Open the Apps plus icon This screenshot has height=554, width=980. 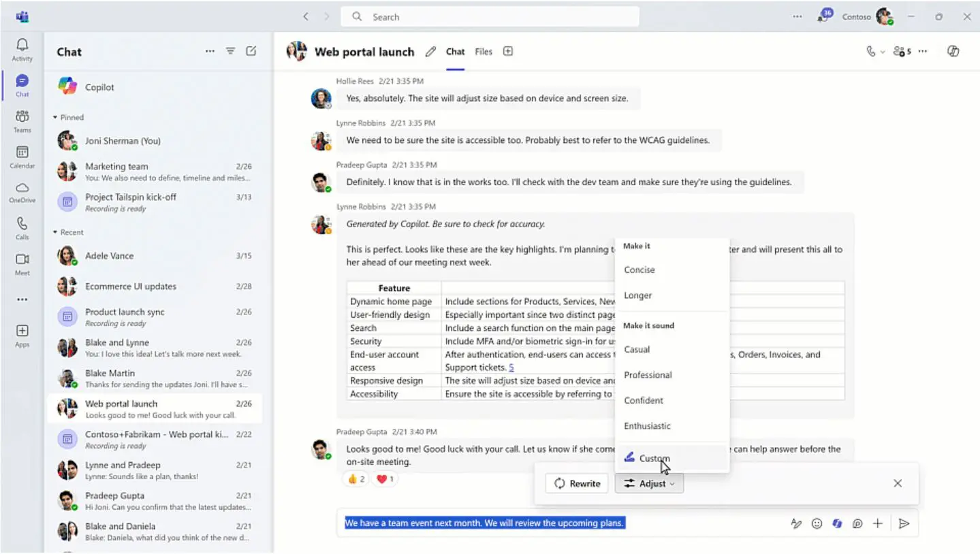coord(22,331)
